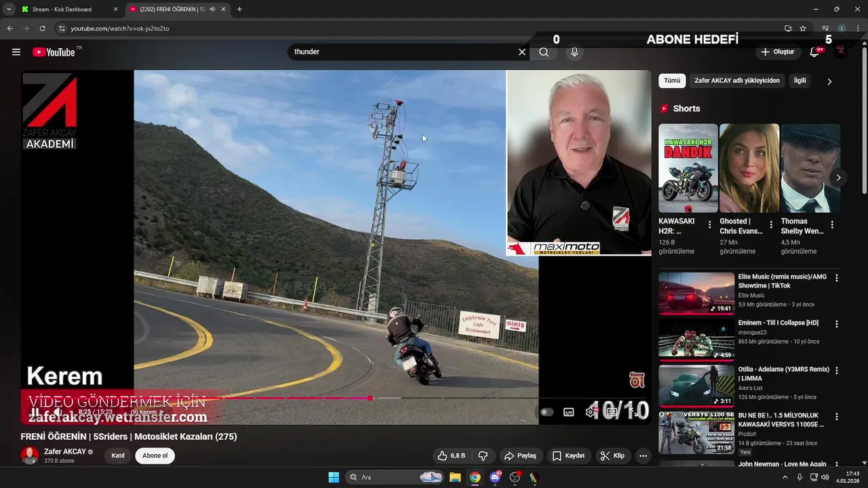Viewport: 868px width, 488px height.
Task: Pause the video
Action: pyautogui.click(x=35, y=412)
